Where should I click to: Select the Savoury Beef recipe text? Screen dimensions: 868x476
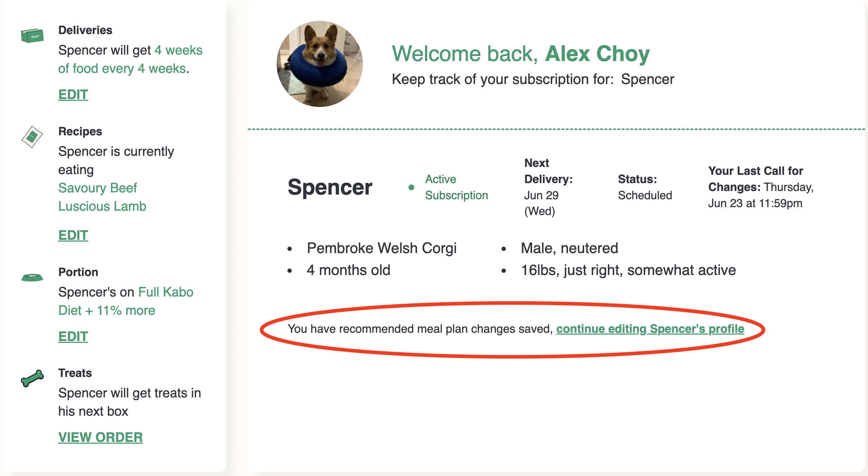pos(97,188)
